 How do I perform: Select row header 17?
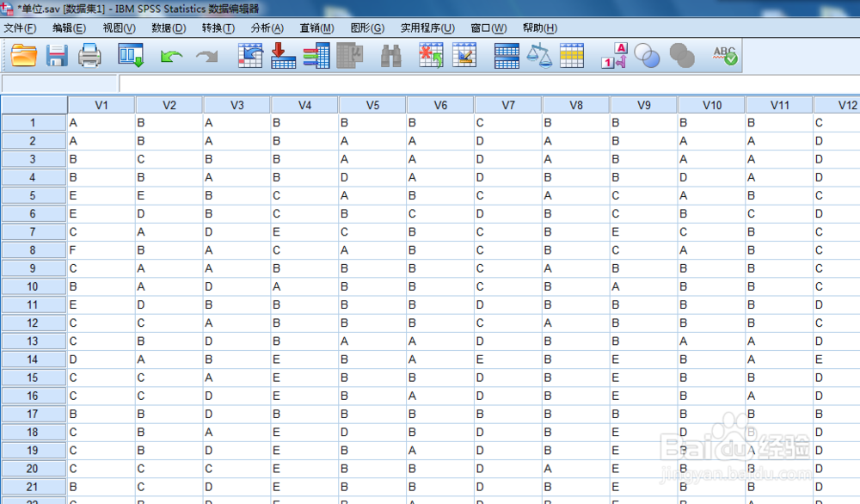click(x=34, y=414)
